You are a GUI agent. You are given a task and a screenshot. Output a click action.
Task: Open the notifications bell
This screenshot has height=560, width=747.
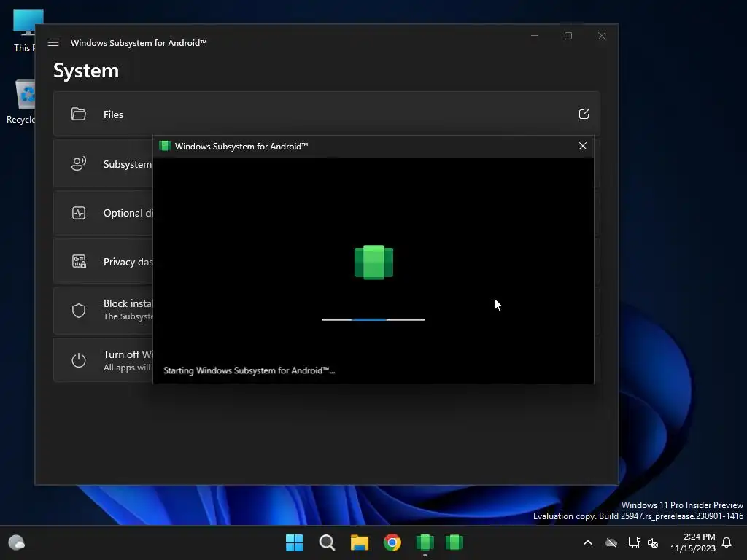tap(727, 542)
